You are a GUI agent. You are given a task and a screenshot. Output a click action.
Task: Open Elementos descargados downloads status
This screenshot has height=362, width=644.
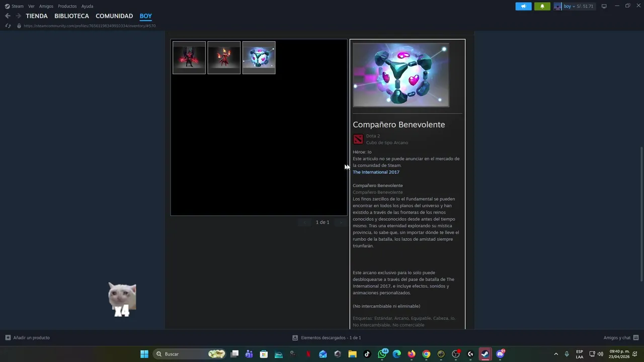click(x=327, y=338)
